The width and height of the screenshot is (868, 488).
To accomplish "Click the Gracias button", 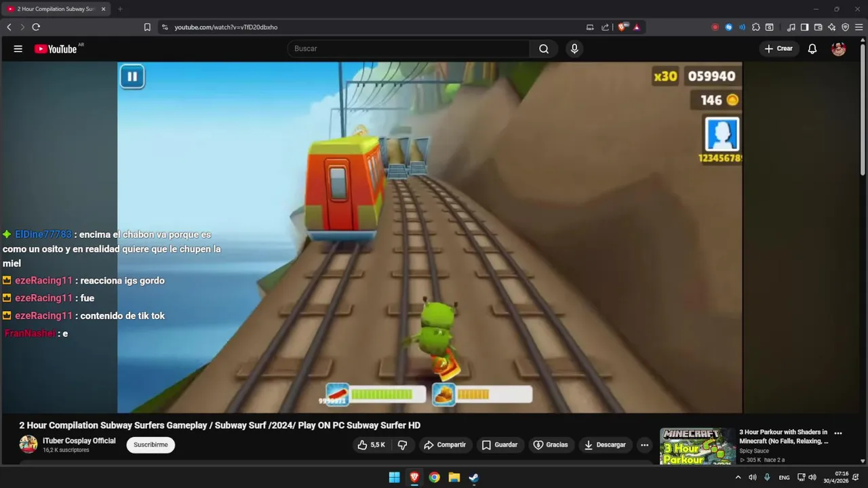I will coord(551,445).
